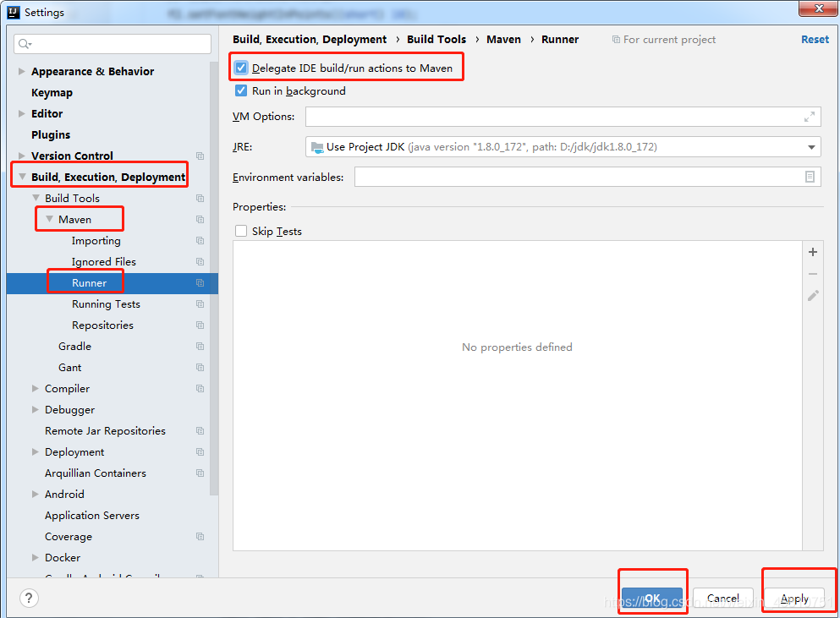Expand the Compiler node arrow
This screenshot has width=840, height=618.
36,389
